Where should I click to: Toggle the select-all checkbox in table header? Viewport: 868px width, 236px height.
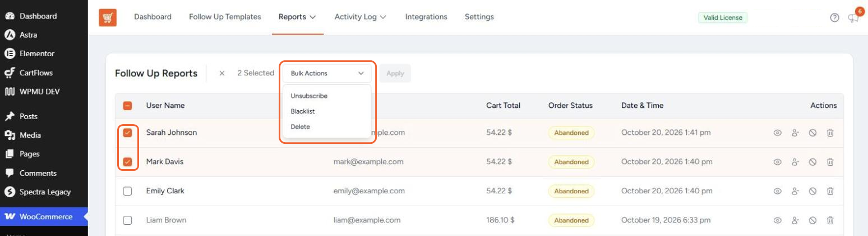click(x=127, y=106)
